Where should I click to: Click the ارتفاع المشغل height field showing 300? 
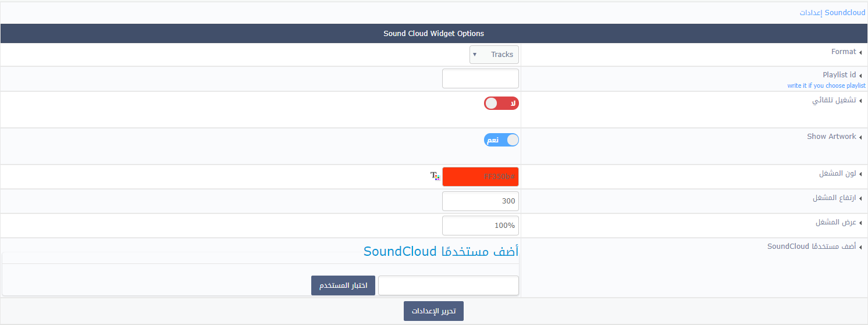pyautogui.click(x=481, y=201)
